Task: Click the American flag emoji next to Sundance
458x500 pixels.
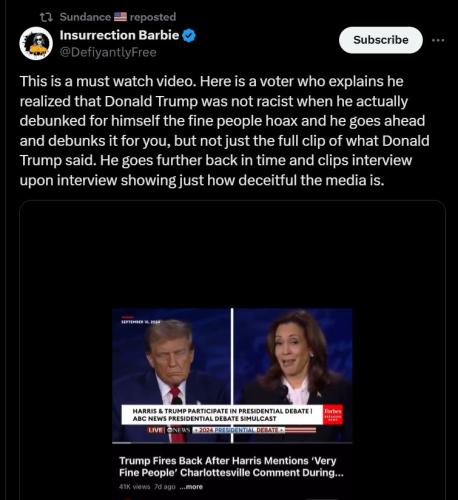Action: 120,17
